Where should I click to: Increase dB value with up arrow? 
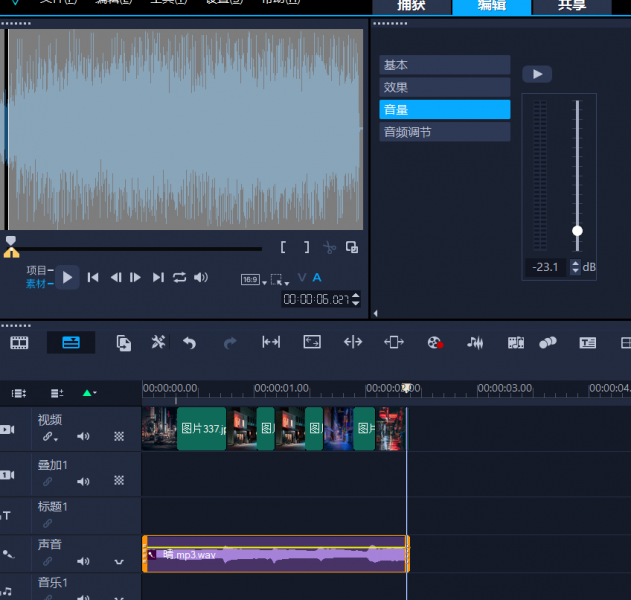pos(575,263)
